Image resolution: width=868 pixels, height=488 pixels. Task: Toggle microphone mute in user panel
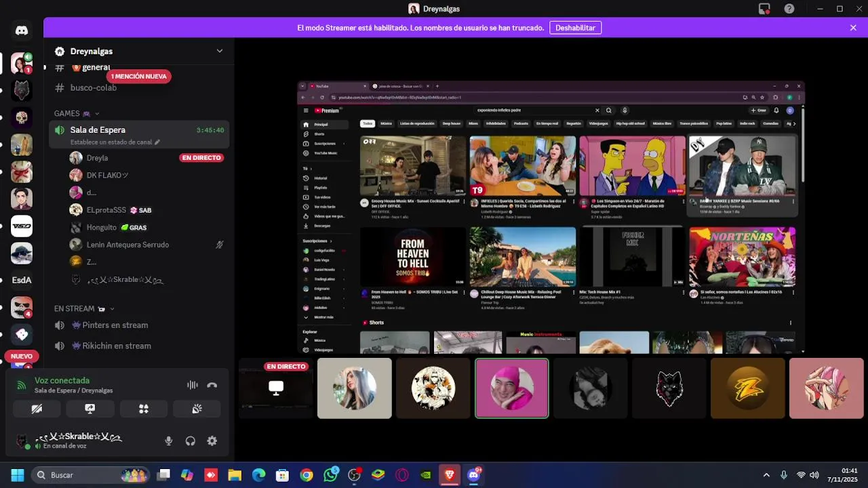coord(169,441)
